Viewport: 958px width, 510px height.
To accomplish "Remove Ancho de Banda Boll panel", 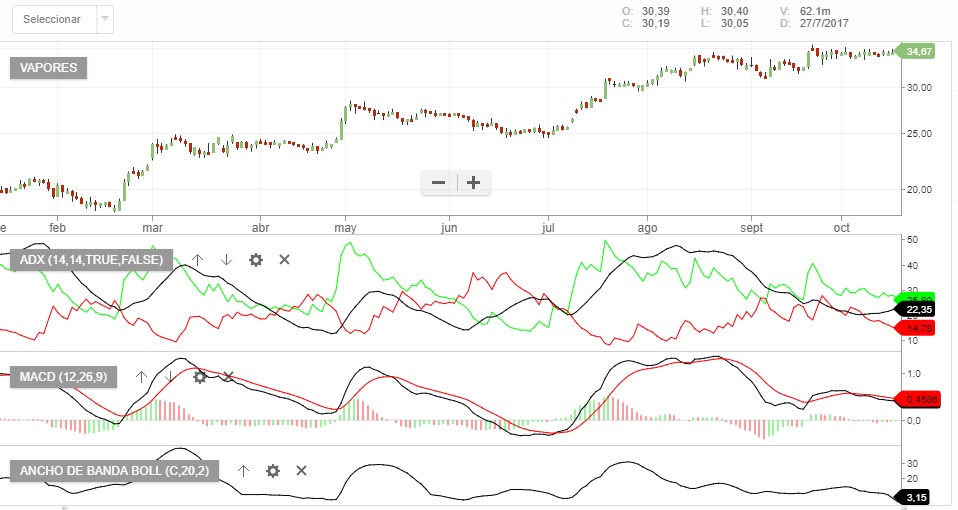I will [301, 471].
